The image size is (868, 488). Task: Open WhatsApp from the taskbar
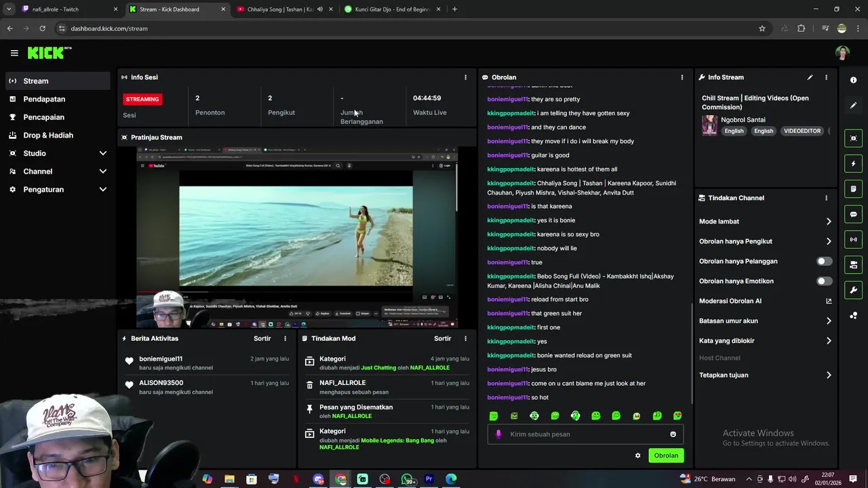tap(407, 479)
